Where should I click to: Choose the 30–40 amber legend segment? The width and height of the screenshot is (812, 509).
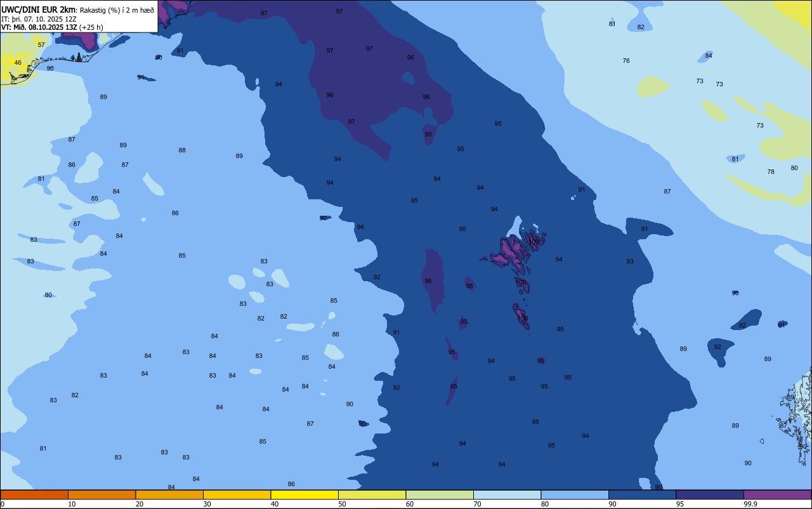click(x=237, y=494)
